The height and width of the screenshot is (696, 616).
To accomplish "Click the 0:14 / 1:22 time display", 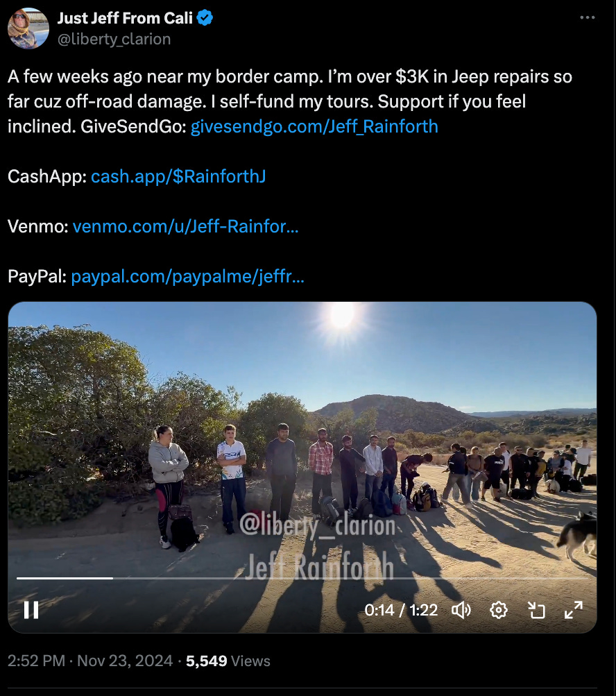I will pyautogui.click(x=401, y=610).
